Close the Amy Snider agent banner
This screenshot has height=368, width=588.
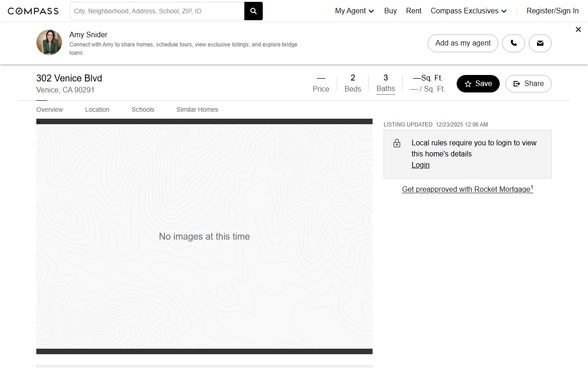point(578,29)
